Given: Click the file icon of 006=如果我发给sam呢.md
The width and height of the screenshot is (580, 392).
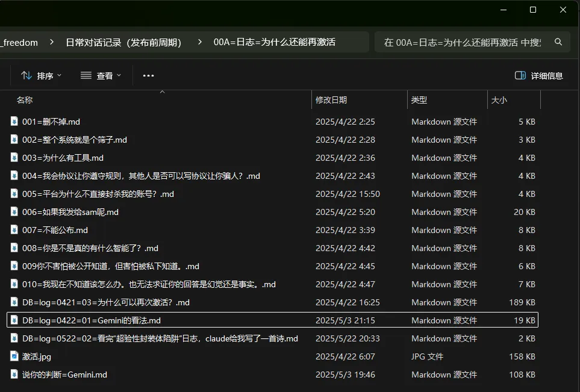Looking at the screenshot, I should point(14,212).
